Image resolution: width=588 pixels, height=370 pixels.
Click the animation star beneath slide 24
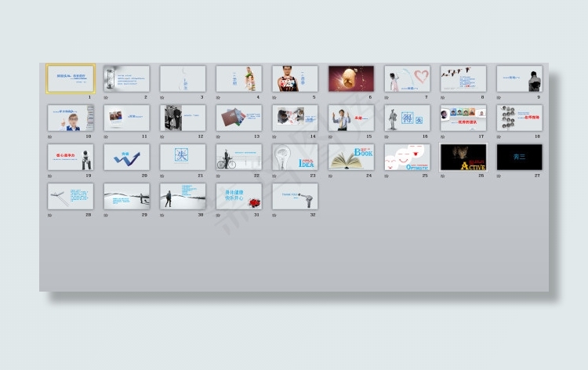pyautogui.click(x=331, y=176)
